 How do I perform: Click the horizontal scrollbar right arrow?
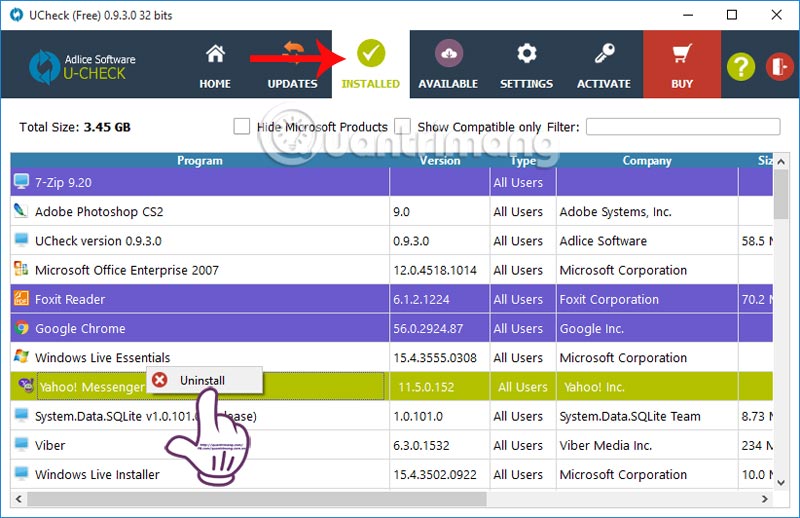point(764,499)
